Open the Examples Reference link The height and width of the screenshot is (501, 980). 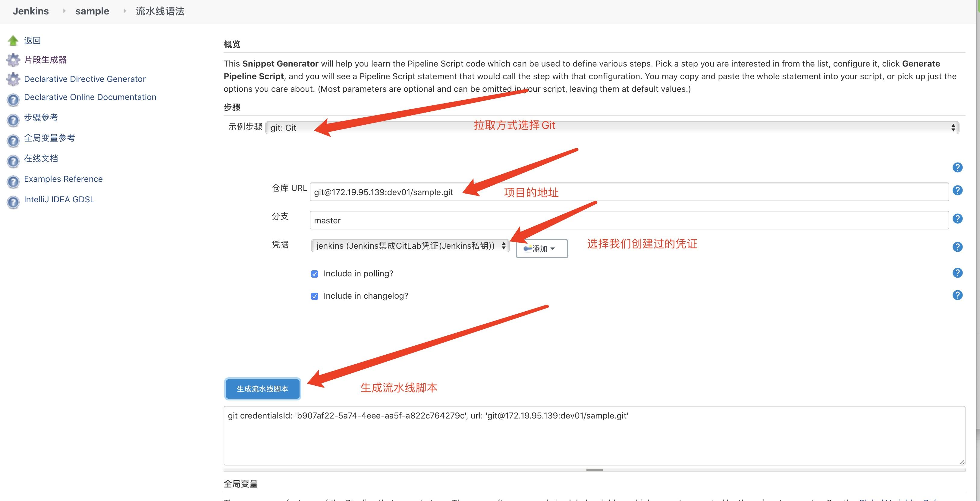click(x=63, y=179)
